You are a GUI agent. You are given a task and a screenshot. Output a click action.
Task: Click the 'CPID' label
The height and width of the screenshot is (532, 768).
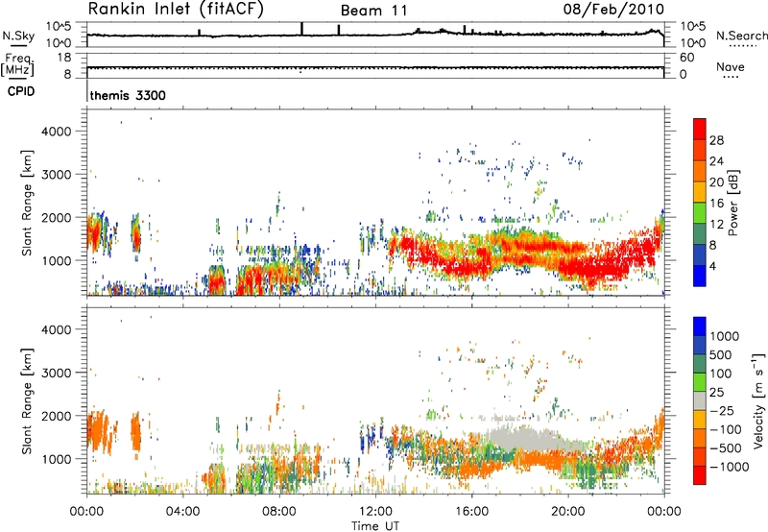click(x=21, y=91)
